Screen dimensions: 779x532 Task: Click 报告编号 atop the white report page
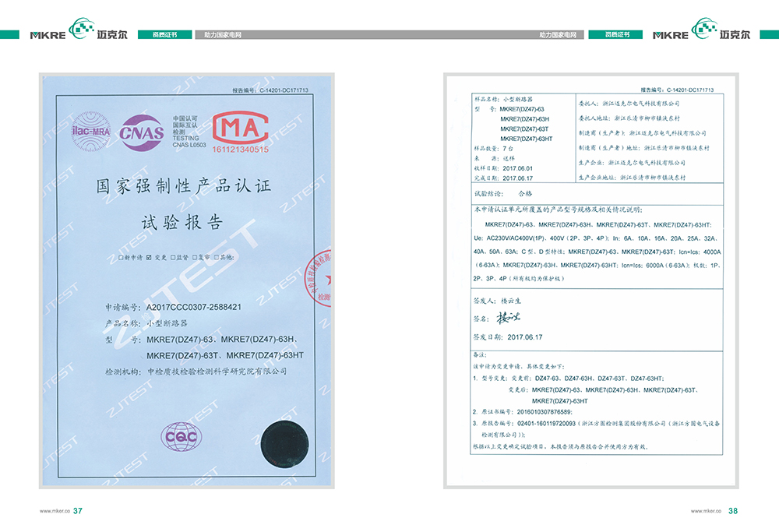point(677,90)
